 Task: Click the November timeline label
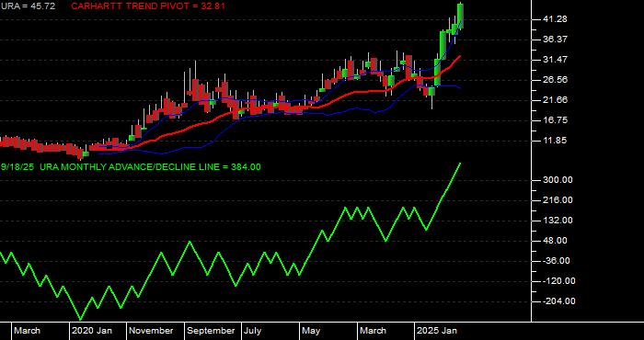pyautogui.click(x=151, y=331)
